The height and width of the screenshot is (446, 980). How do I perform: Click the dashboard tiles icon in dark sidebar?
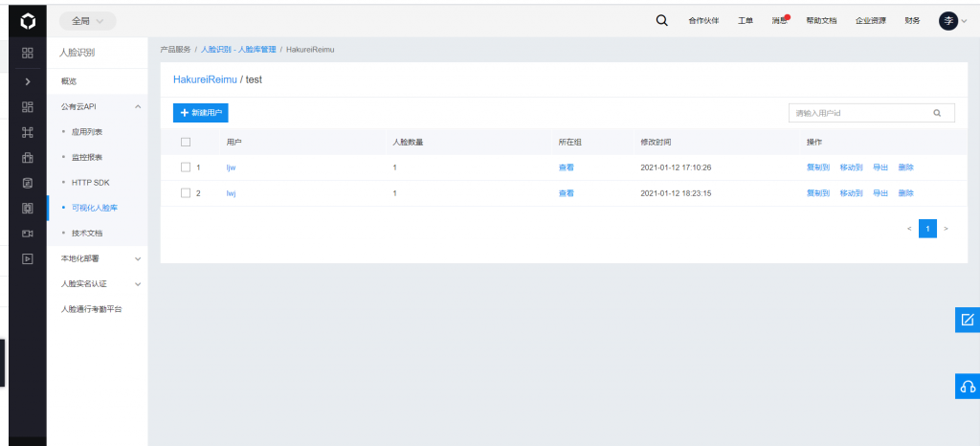(x=28, y=106)
